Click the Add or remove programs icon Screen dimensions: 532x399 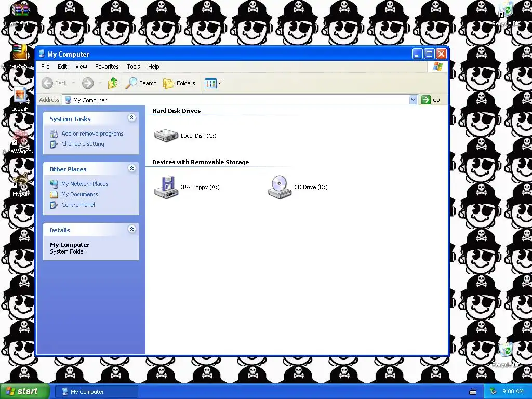54,134
